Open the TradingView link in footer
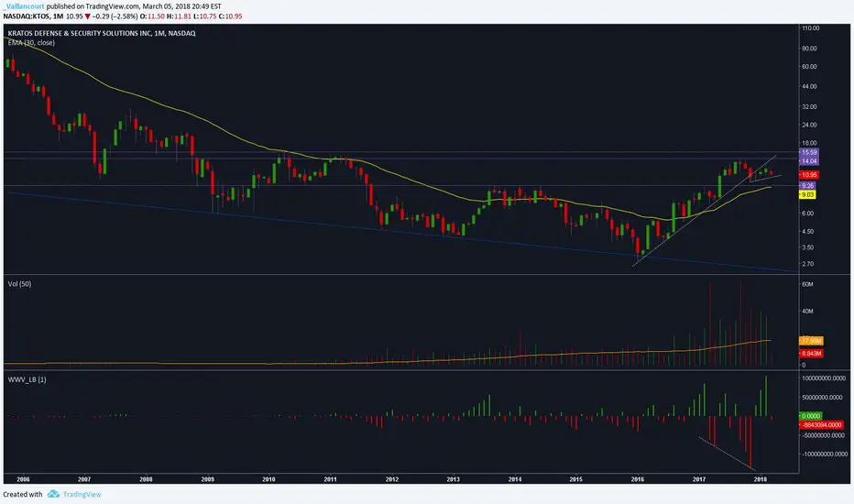Viewport: 854px width, 504px height. 82,494
